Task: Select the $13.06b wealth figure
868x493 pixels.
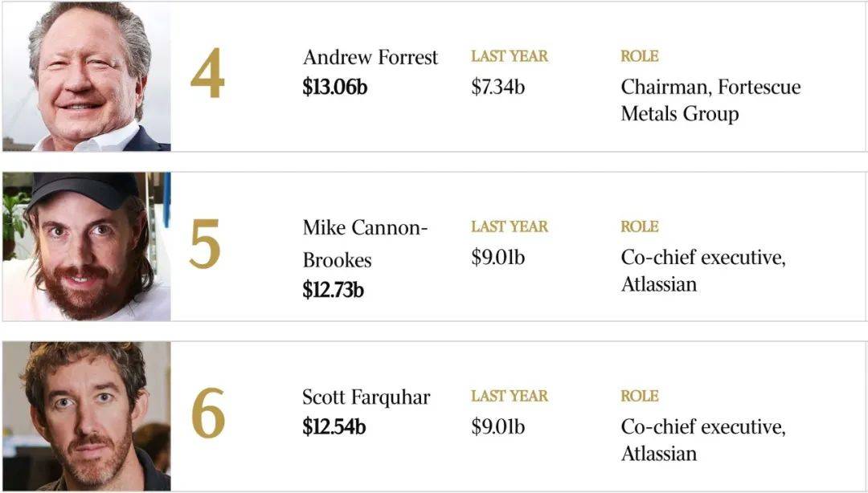Action: click(x=335, y=87)
